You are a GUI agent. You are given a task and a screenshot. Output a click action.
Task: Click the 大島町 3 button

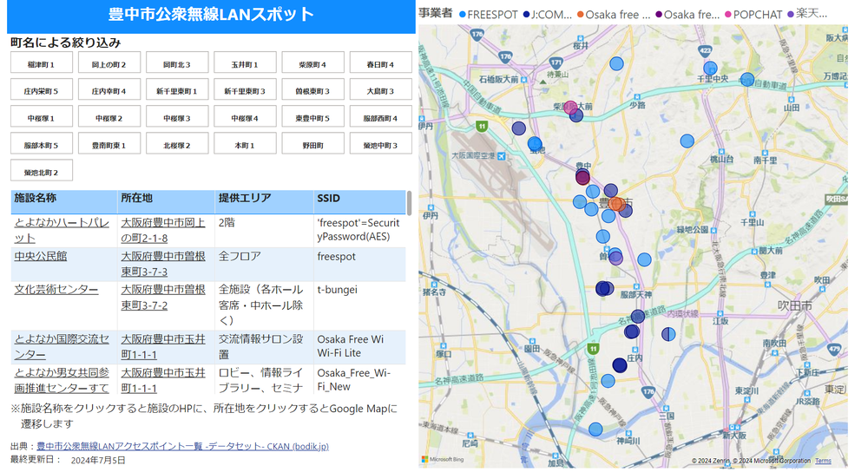coord(381,89)
